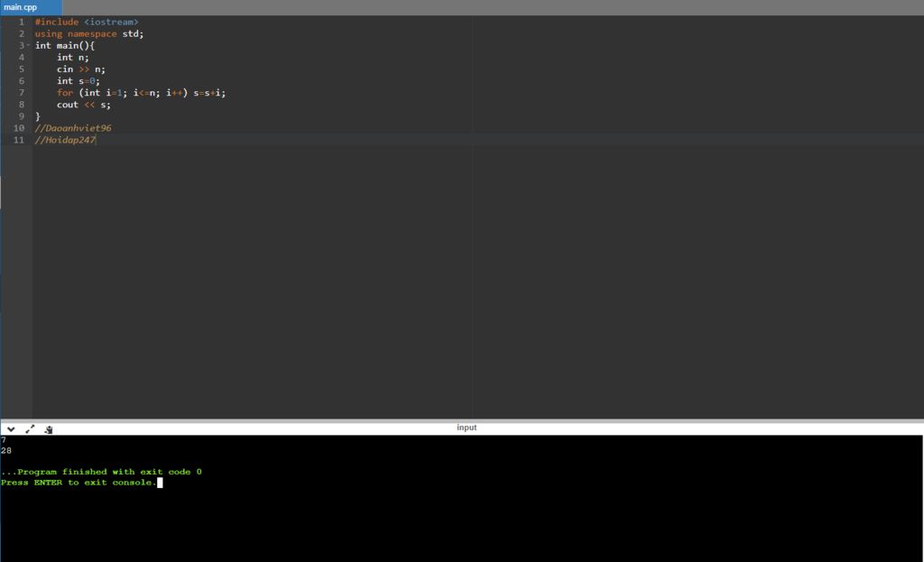
Task: Collapse the main function fold arrow on line 3
Action: coord(28,45)
